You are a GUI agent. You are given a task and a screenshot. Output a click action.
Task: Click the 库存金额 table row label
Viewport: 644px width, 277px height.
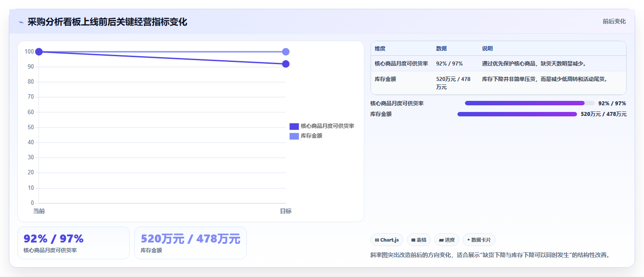click(386, 79)
